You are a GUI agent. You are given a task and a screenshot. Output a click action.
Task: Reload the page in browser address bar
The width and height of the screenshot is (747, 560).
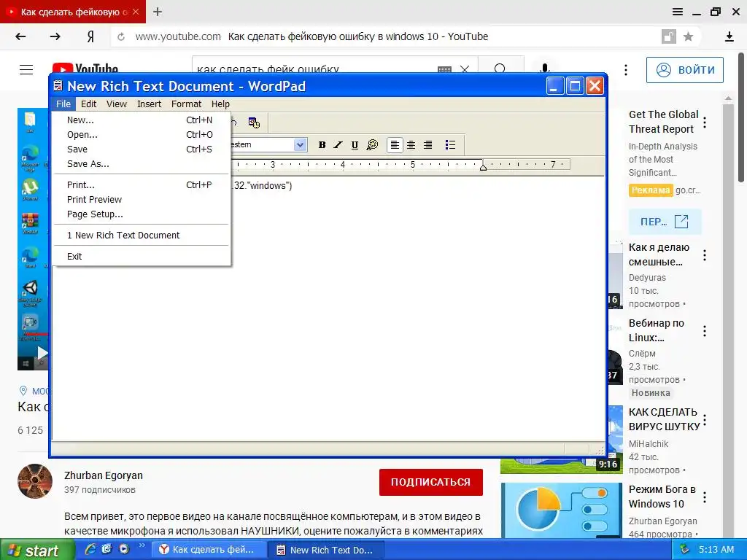[x=121, y=36]
